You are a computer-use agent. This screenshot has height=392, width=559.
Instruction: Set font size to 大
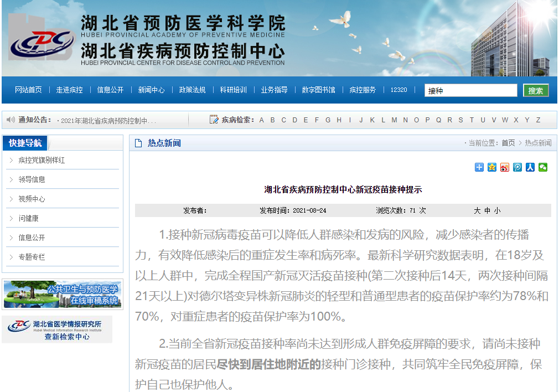click(x=477, y=210)
